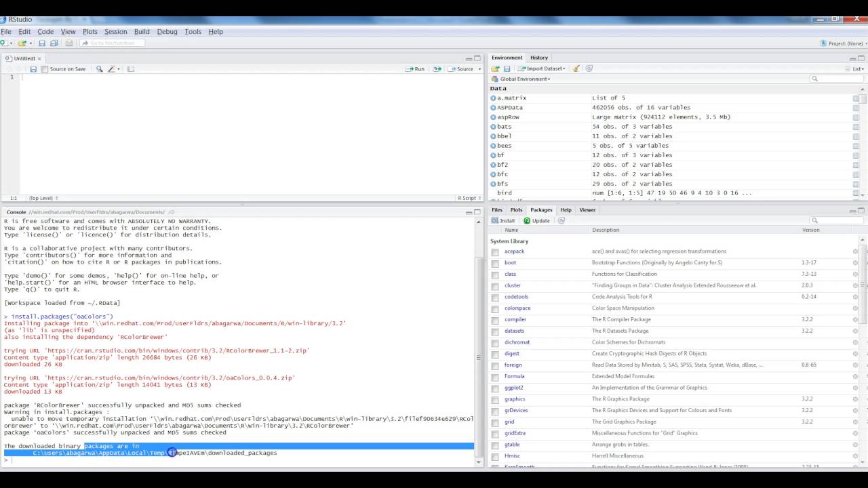Click the Update packages button
This screenshot has width=868, height=488.
pyautogui.click(x=536, y=221)
